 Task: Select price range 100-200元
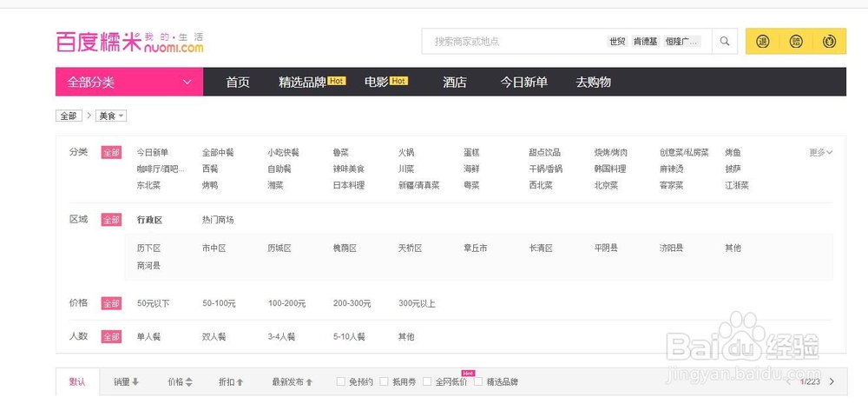pos(286,304)
